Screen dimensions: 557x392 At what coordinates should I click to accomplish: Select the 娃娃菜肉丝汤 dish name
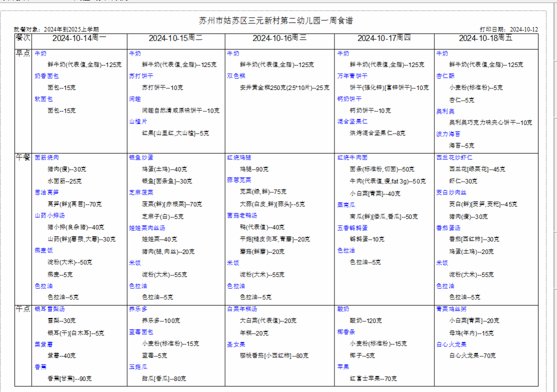coord(146,227)
